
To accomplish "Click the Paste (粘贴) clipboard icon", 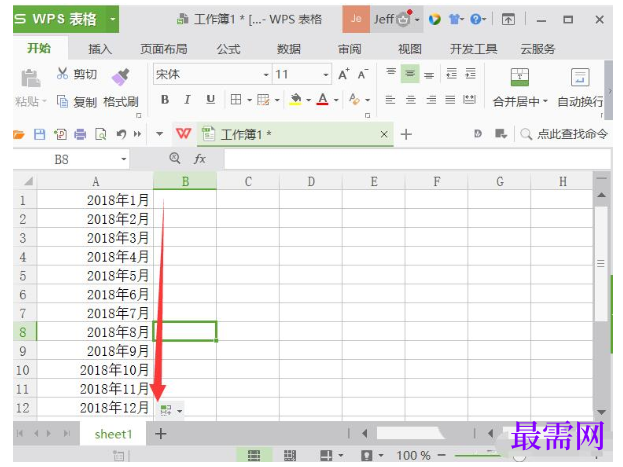I will [31, 78].
